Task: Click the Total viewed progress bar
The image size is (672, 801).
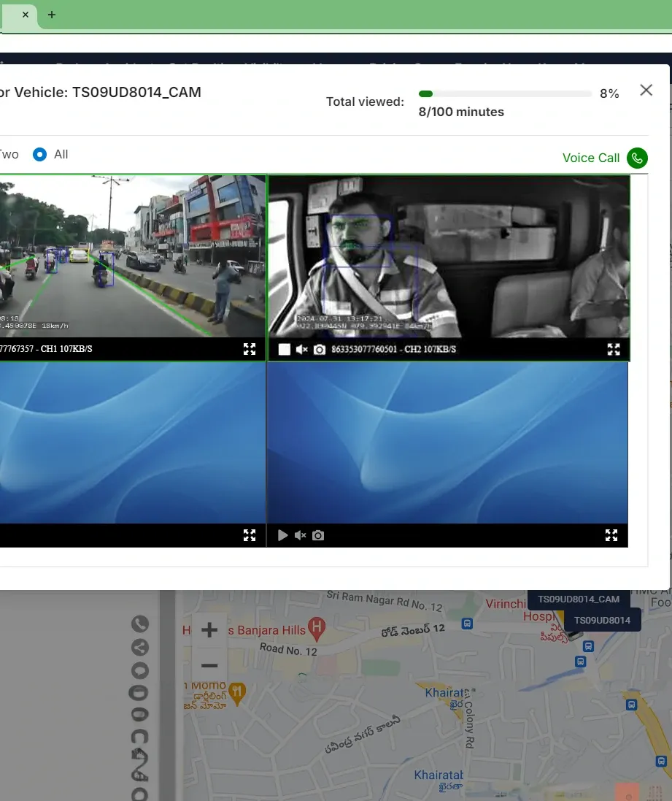Action: pyautogui.click(x=503, y=93)
